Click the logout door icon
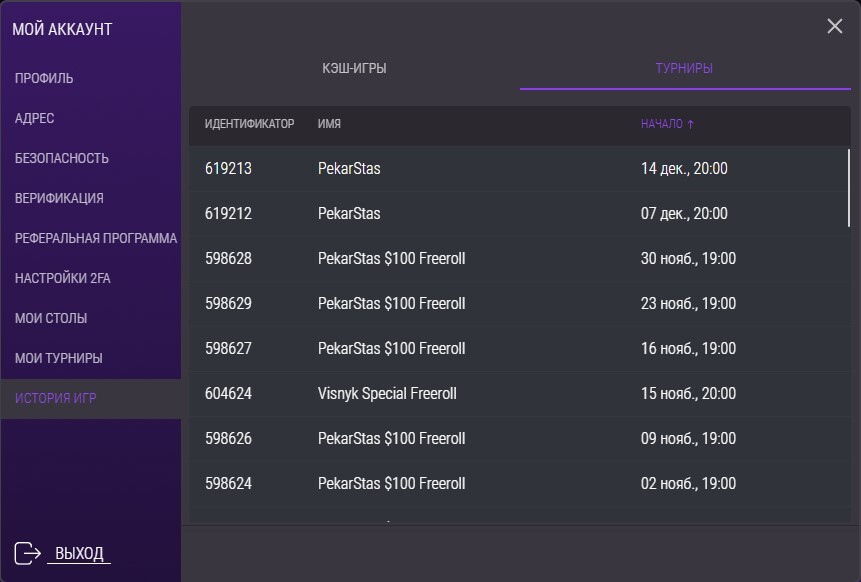Screen dimensions: 861x582 27,553
